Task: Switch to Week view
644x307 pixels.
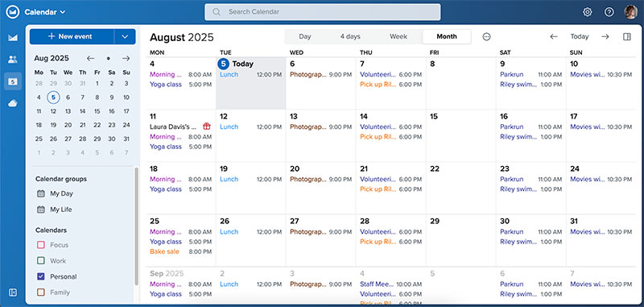Action: (x=398, y=36)
